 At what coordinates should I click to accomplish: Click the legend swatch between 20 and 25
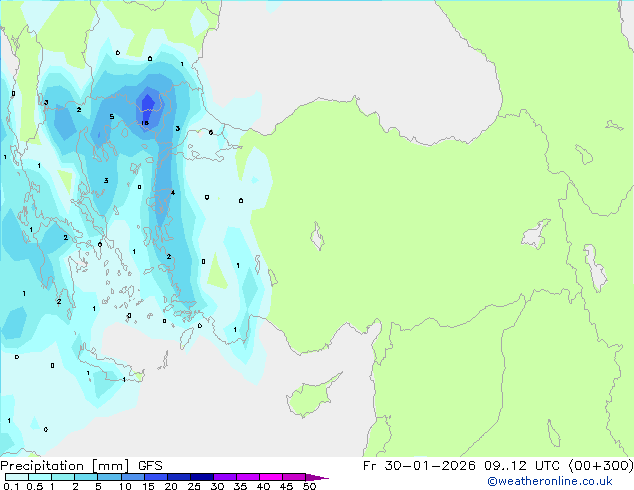(x=179, y=477)
